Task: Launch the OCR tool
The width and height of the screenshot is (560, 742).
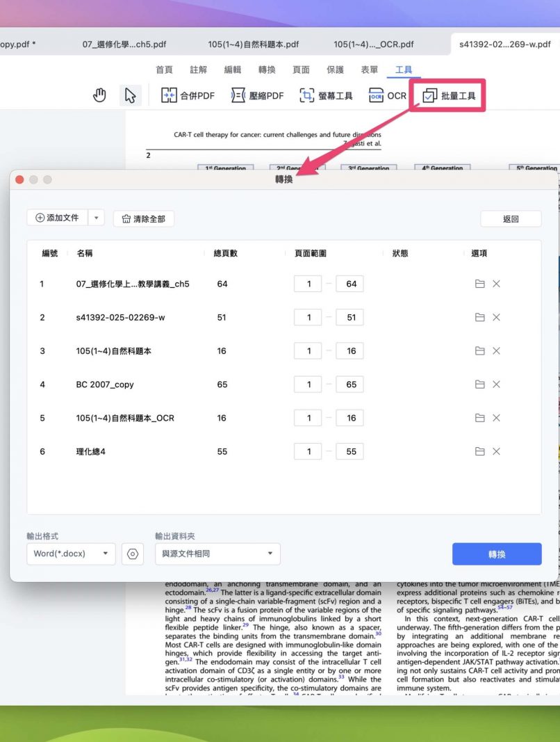Action: tap(387, 96)
